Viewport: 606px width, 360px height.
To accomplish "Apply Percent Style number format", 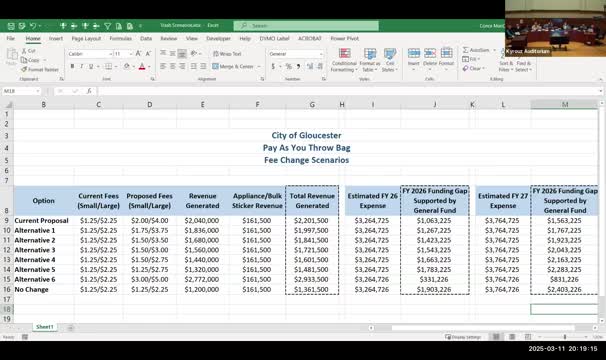I will pos(288,67).
